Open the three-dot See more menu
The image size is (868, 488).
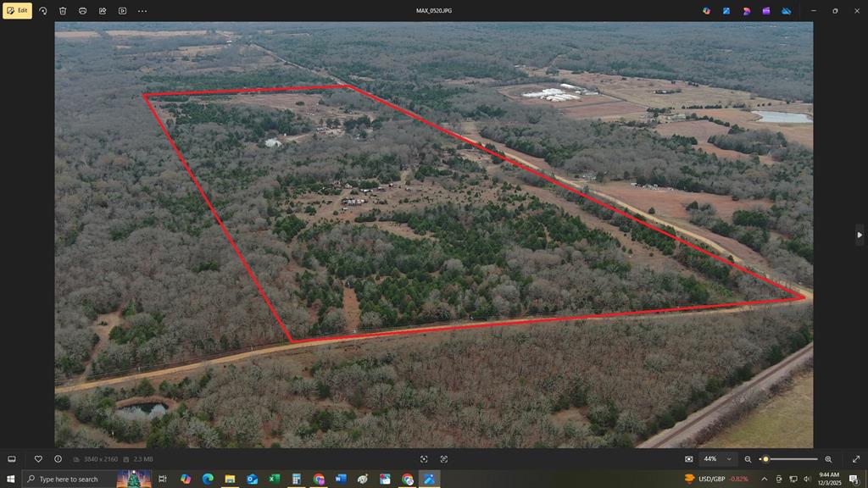pyautogui.click(x=142, y=10)
